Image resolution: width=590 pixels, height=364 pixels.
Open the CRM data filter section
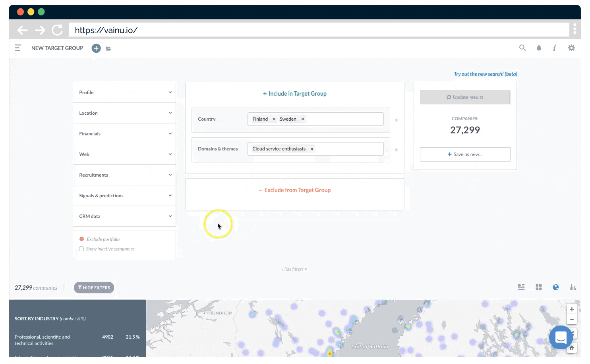pos(124,216)
